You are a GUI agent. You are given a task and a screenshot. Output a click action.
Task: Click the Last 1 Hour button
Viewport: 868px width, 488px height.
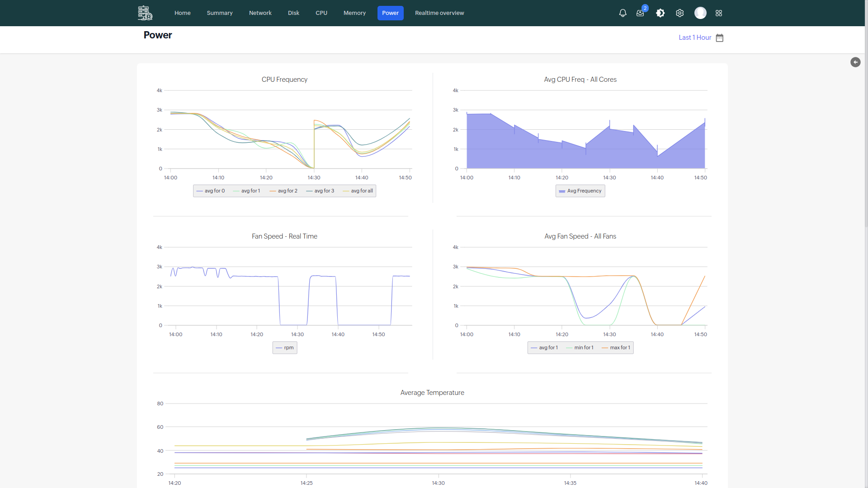(x=694, y=38)
